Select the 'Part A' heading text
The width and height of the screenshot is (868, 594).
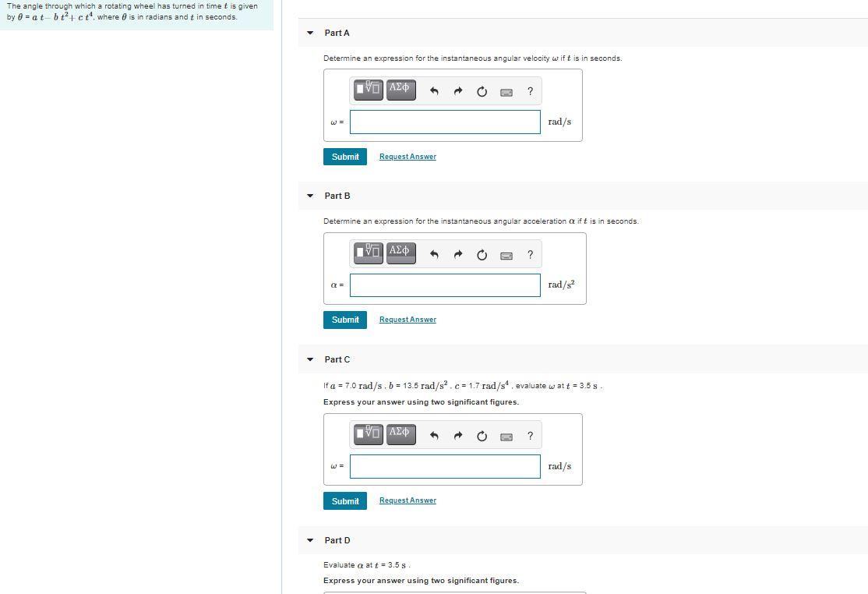tap(337, 33)
